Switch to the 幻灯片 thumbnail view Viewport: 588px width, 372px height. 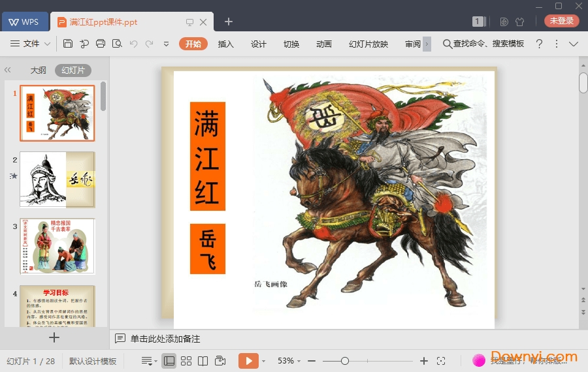[73, 70]
